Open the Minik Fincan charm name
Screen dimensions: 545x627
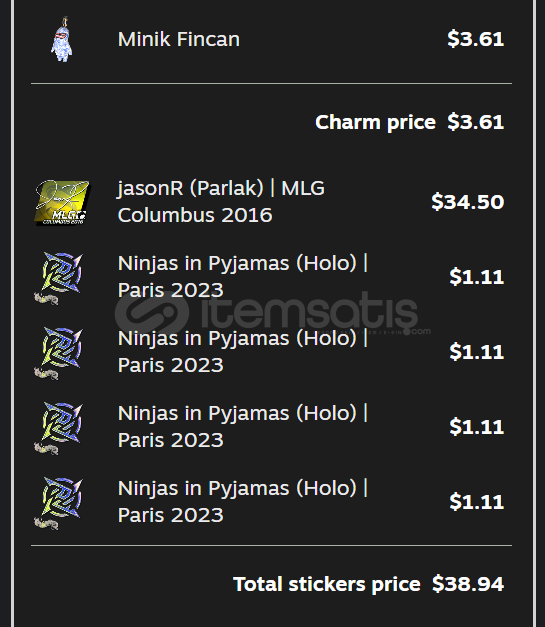click(x=179, y=39)
